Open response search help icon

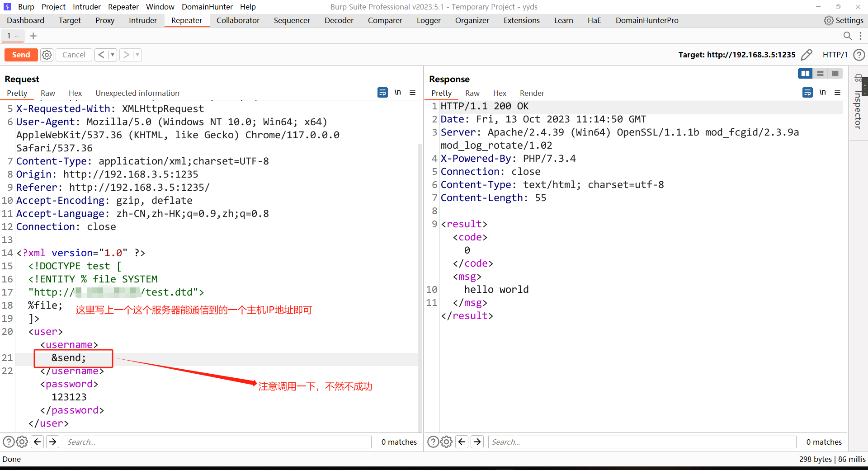(x=433, y=442)
